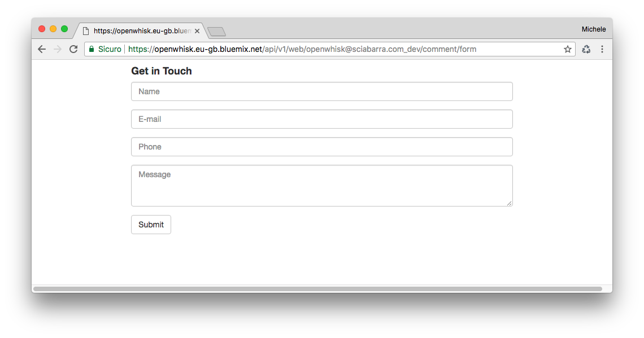Image resolution: width=644 pixels, height=338 pixels.
Task: Click the Phone input field
Action: (321, 147)
